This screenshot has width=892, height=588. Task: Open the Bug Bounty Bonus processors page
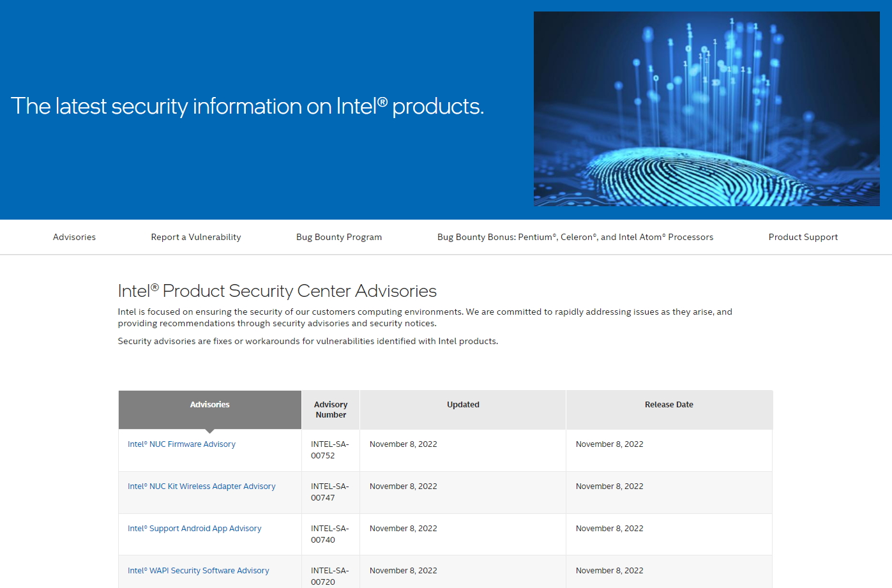pyautogui.click(x=575, y=237)
